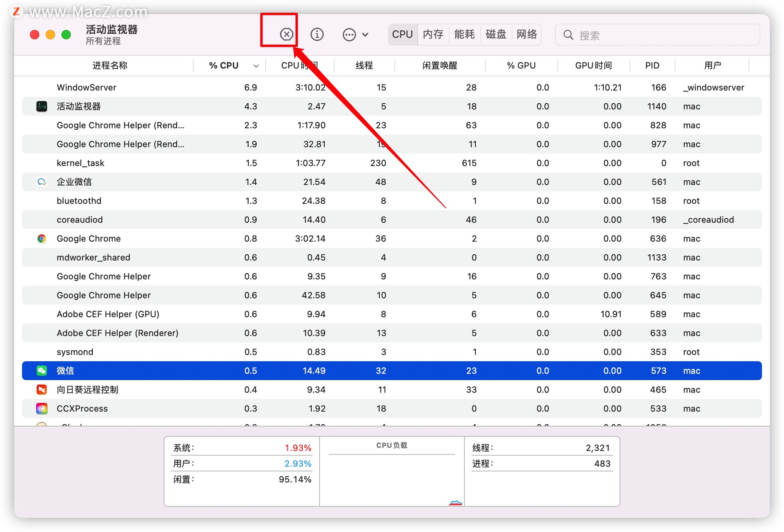Image resolution: width=784 pixels, height=532 pixels.
Task: Click the force quit process icon
Action: click(x=286, y=34)
